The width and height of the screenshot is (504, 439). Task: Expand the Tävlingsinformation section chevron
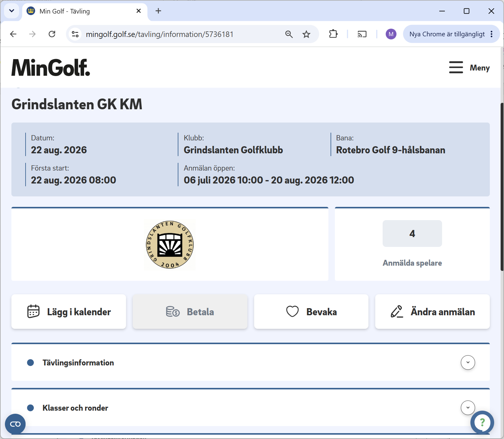point(468,362)
